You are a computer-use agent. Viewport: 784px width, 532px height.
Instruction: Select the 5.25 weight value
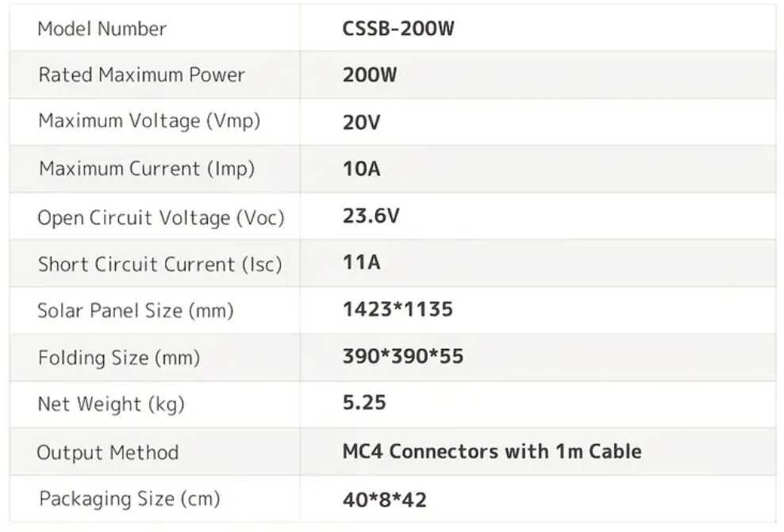[364, 403]
